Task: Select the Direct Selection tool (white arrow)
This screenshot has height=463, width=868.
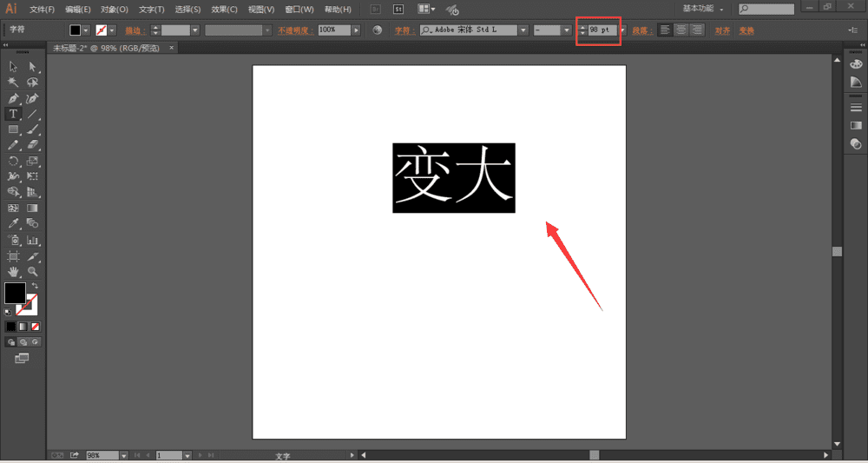Action: 33,67
